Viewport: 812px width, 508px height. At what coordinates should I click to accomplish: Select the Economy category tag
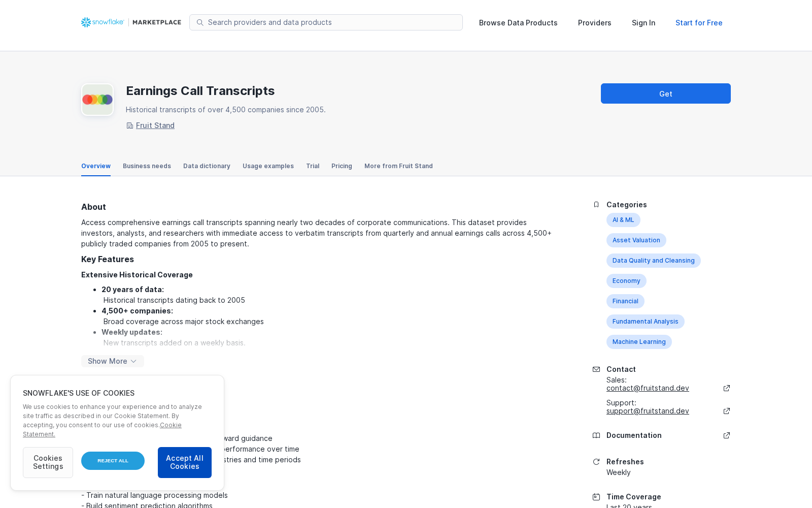626,281
